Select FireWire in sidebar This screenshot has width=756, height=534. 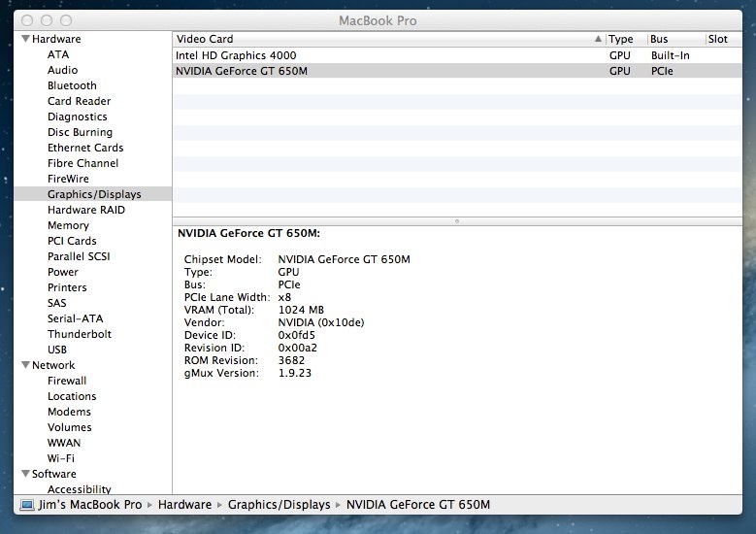pos(68,179)
